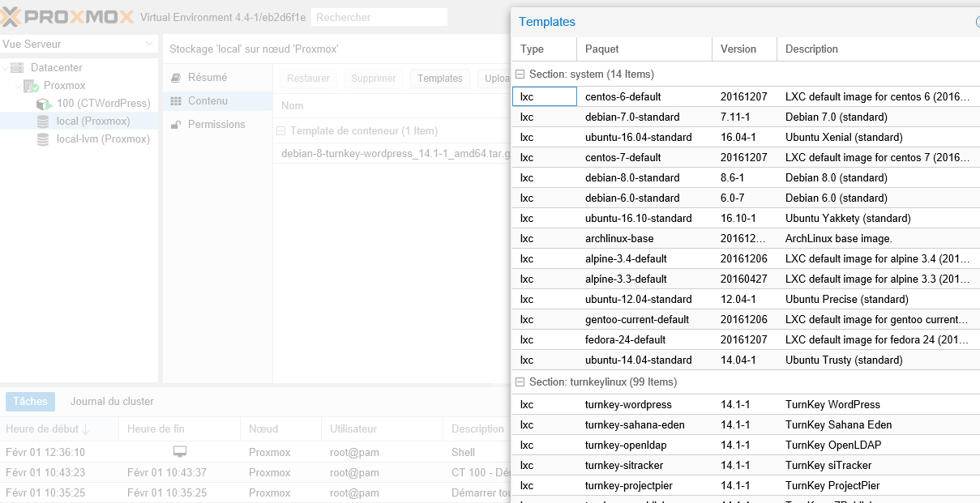This screenshot has height=503, width=980.
Task: Switch to the Tâches tab
Action: click(x=31, y=402)
